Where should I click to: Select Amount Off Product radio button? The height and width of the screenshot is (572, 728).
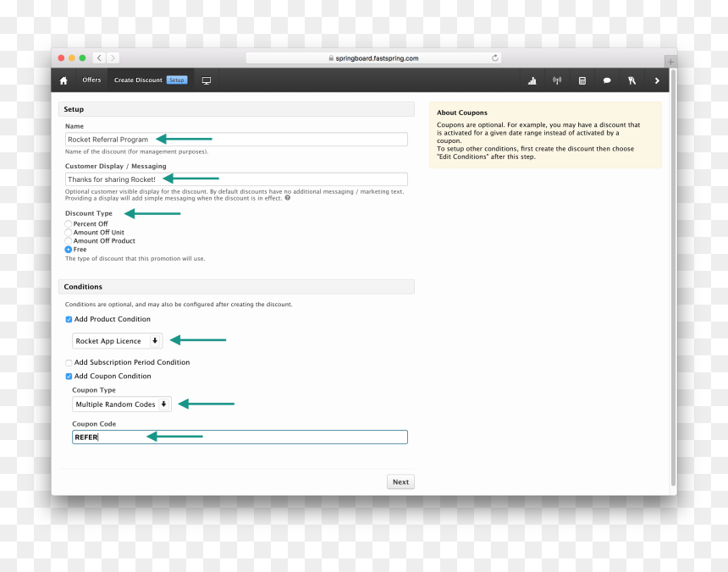69,241
